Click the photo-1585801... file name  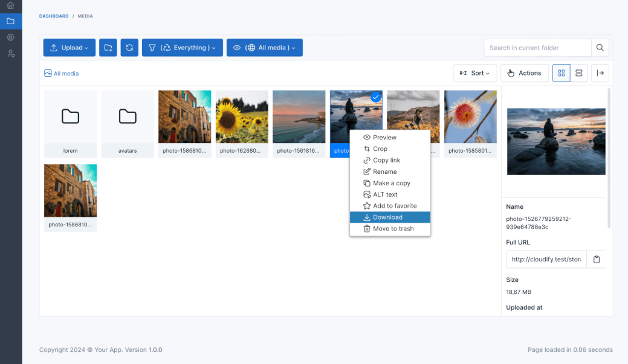(x=470, y=151)
